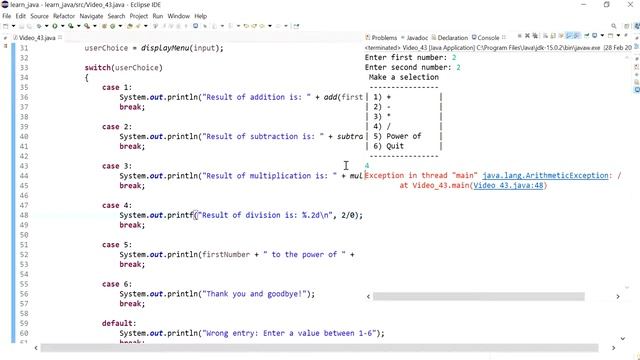Switch to the Declaration tab

450,38
